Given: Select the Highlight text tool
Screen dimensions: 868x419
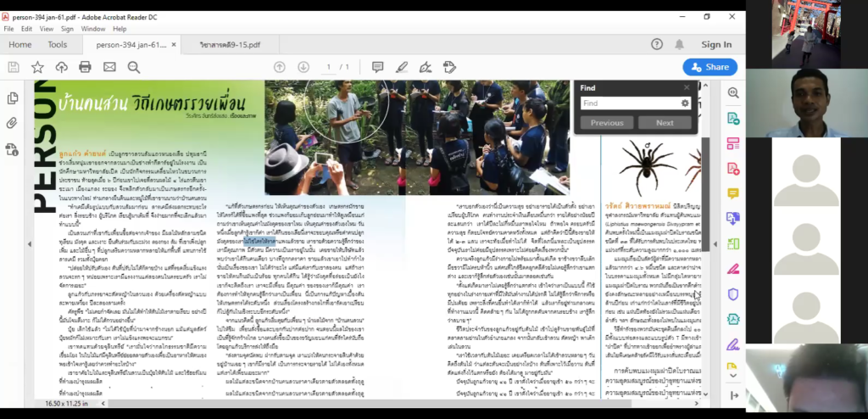Looking at the screenshot, I should tap(402, 67).
